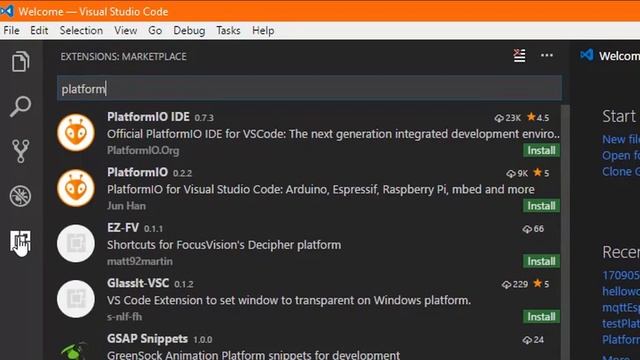640x360 pixels.
Task: Click the EZ-FV 66 downloads count
Action: pyautogui.click(x=533, y=229)
